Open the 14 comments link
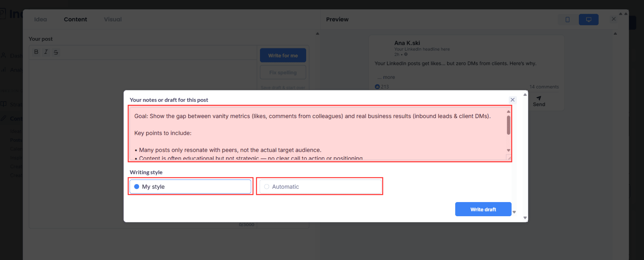Screen dimensions: 644x260 tap(544, 87)
